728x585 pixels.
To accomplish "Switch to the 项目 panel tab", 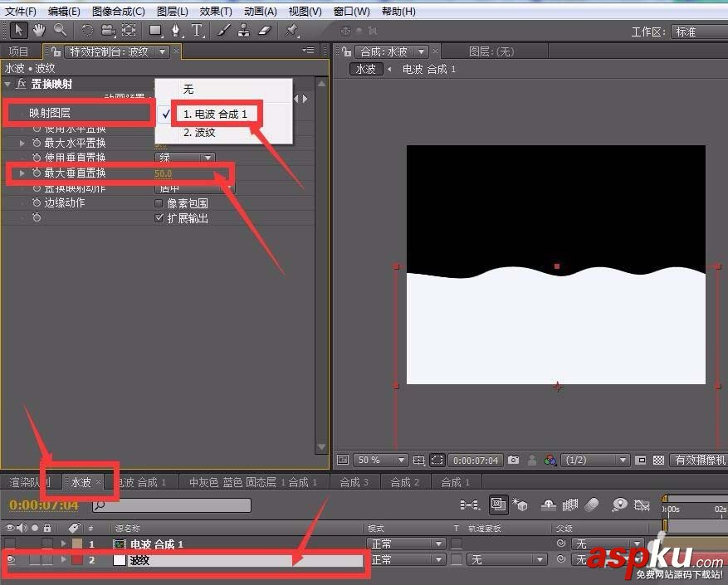I will click(18, 51).
